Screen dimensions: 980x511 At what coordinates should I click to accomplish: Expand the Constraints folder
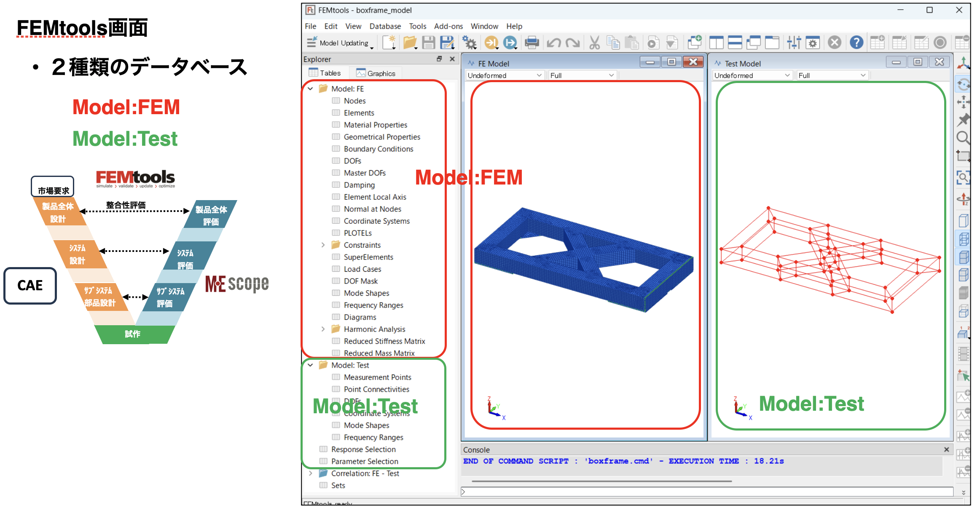click(x=323, y=245)
